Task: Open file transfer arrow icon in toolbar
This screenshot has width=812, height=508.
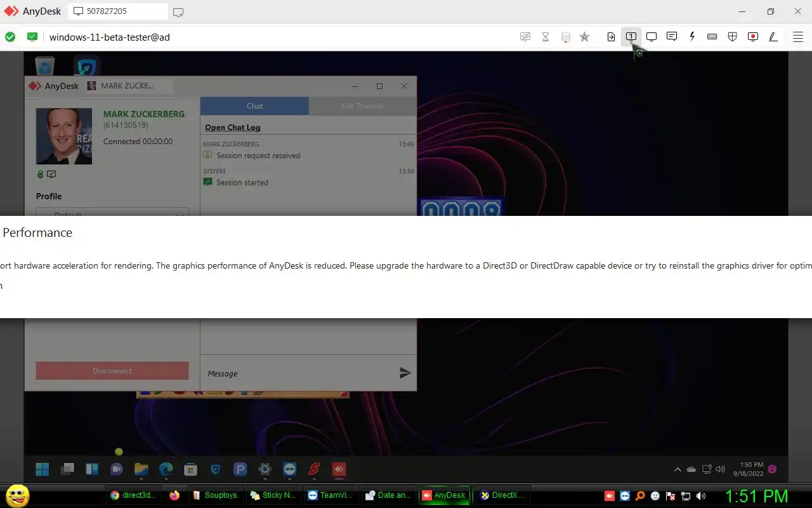Action: point(611,37)
